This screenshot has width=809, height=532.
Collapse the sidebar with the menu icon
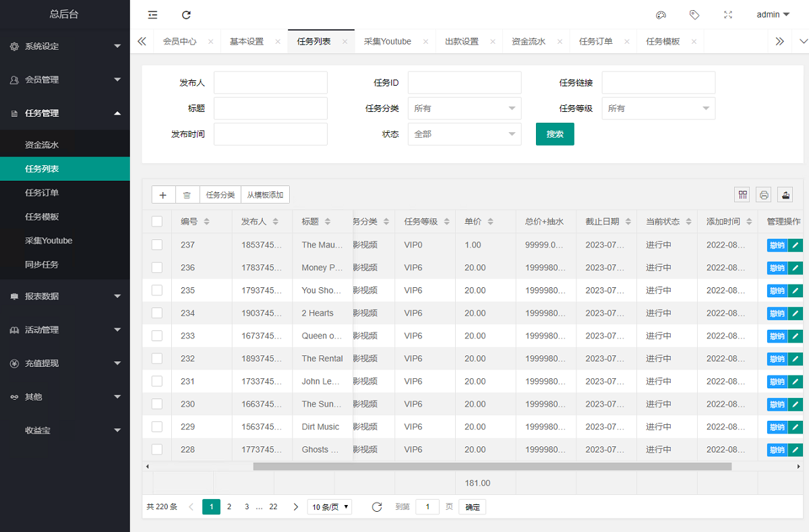pos(153,15)
